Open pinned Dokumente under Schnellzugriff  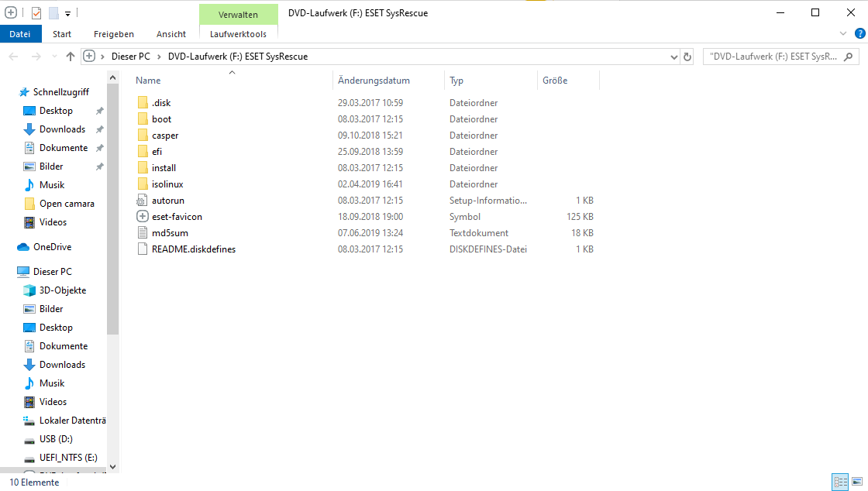[63, 148]
